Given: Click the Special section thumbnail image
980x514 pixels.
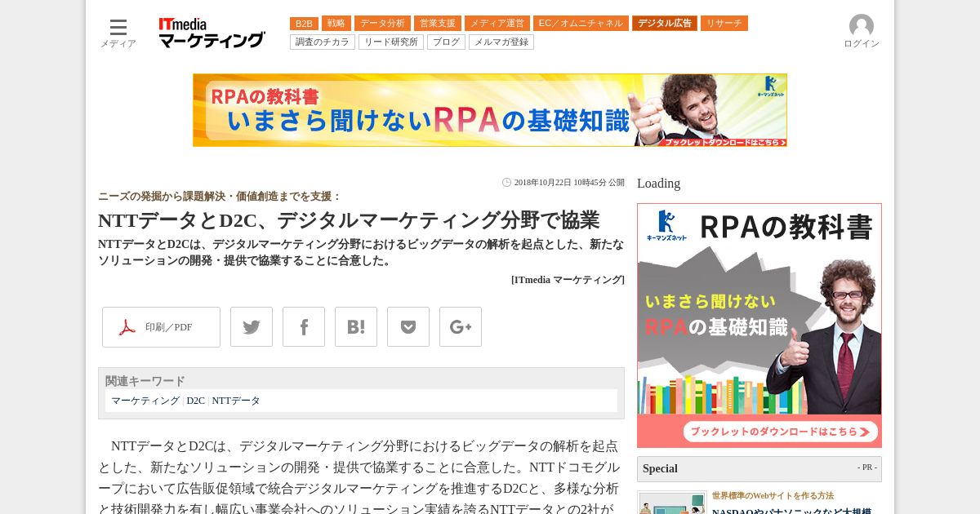Looking at the screenshot, I should 672,503.
